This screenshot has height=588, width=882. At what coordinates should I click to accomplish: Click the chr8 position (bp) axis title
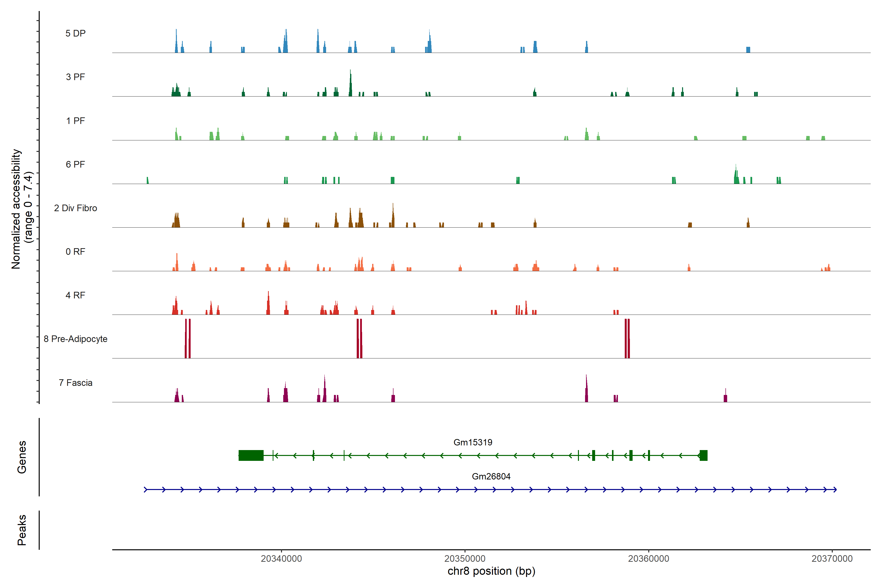pos(491,571)
